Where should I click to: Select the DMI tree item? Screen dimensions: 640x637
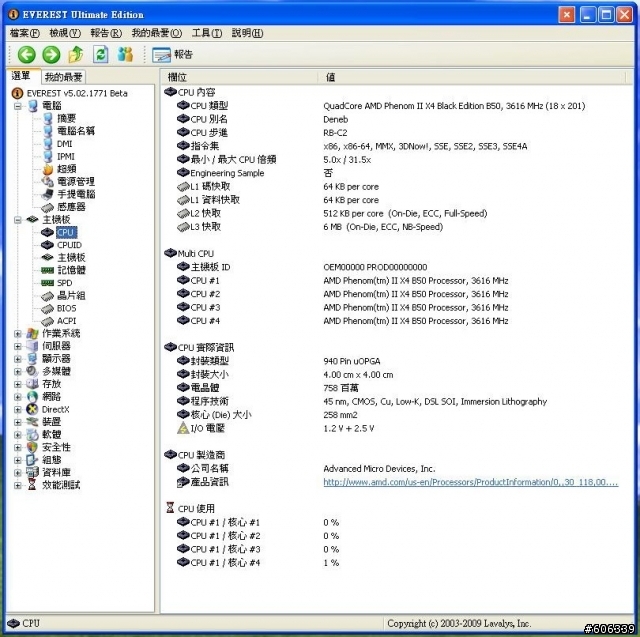point(64,144)
